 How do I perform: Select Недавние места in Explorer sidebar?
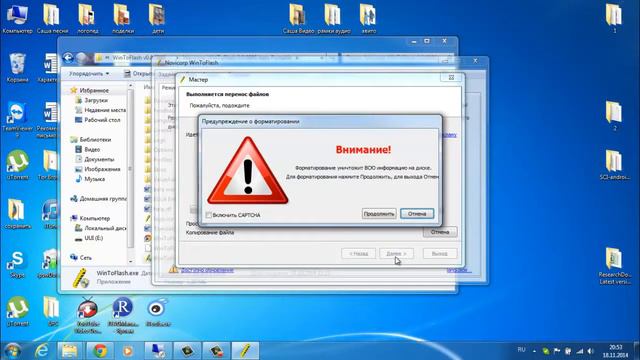coord(101,110)
